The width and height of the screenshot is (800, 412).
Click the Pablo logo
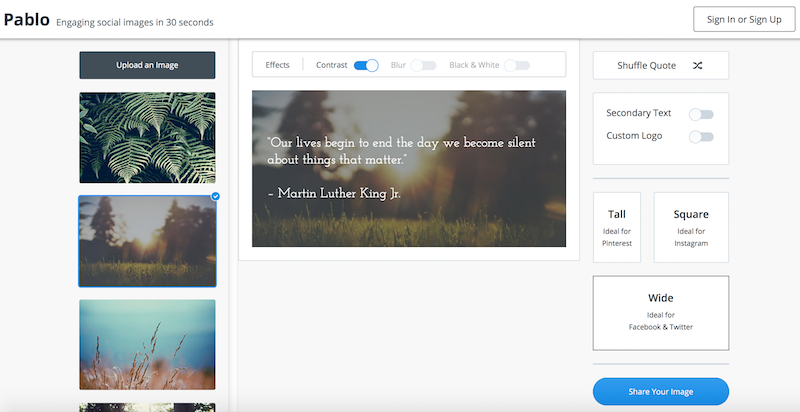coord(26,19)
